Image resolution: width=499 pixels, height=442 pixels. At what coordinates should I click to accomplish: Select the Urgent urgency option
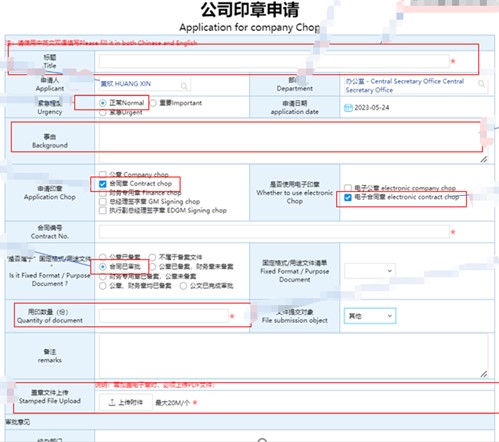pyautogui.click(x=103, y=113)
